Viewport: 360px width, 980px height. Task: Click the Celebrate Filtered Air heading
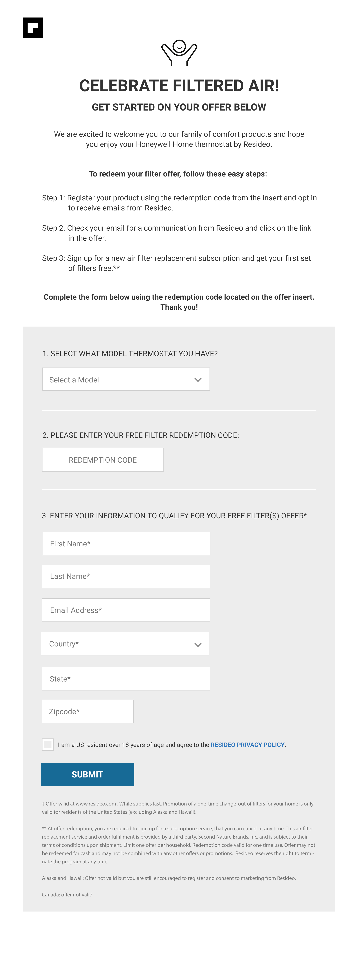[179, 86]
